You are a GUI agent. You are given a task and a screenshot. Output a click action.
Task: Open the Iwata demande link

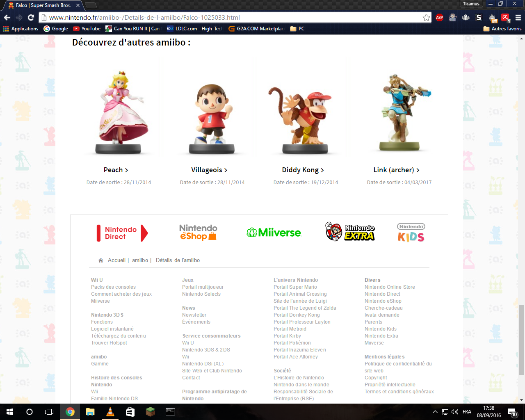click(382, 315)
